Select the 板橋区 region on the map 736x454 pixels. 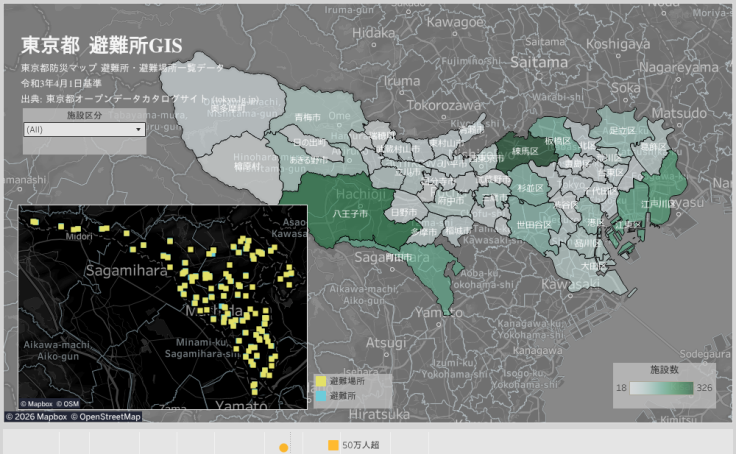[x=557, y=141]
